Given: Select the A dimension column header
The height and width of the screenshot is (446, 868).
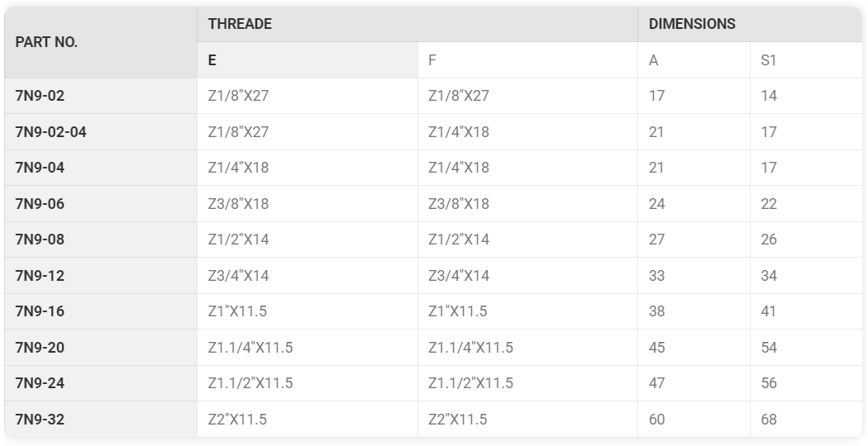Looking at the screenshot, I should coord(694,59).
